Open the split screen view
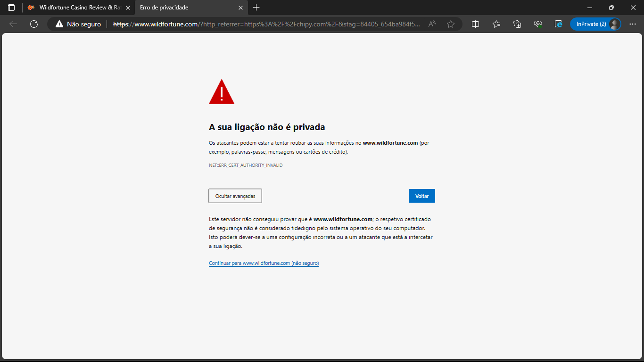The width and height of the screenshot is (644, 362). (475, 24)
